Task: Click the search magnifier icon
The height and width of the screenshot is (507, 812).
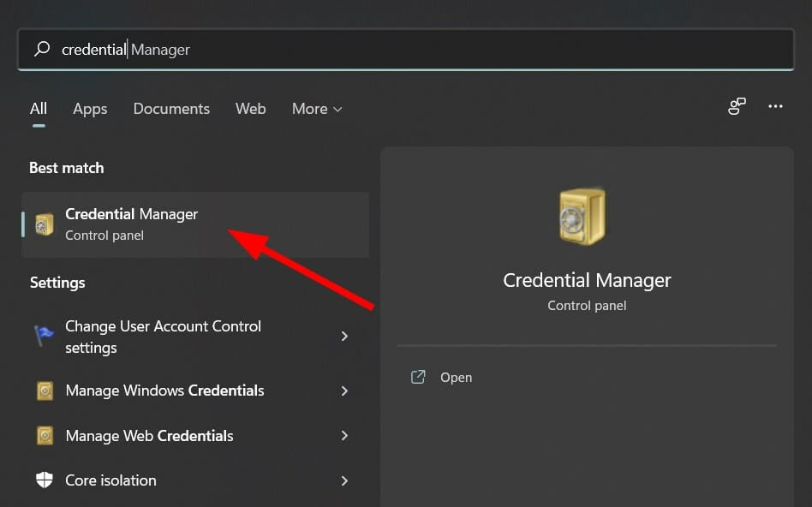Action: click(41, 49)
